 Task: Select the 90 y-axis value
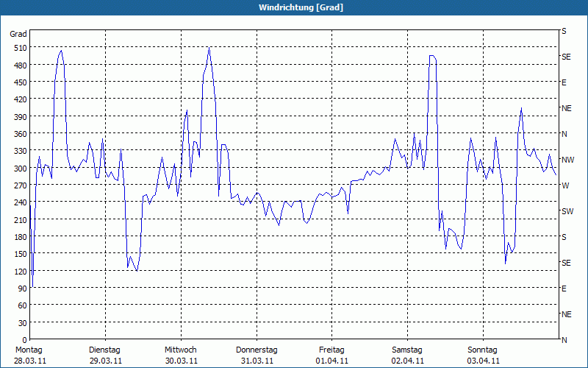(x=23, y=289)
